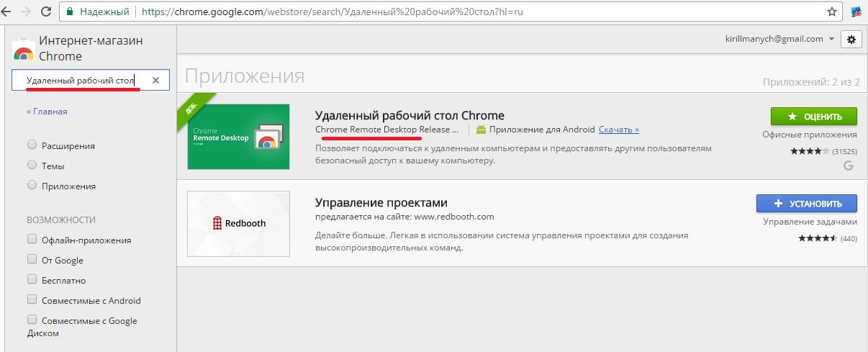The image size is (868, 352).
Task: Click the extension icon in browser toolbar
Action: [x=856, y=12]
